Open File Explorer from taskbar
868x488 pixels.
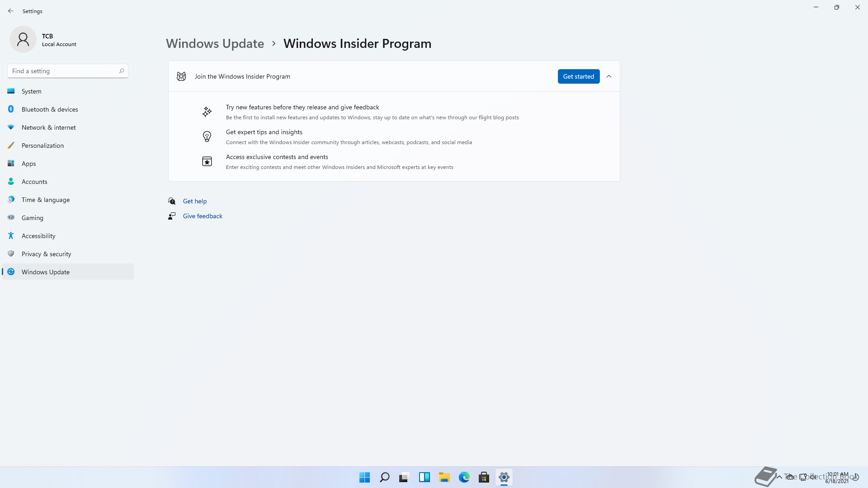click(x=444, y=477)
